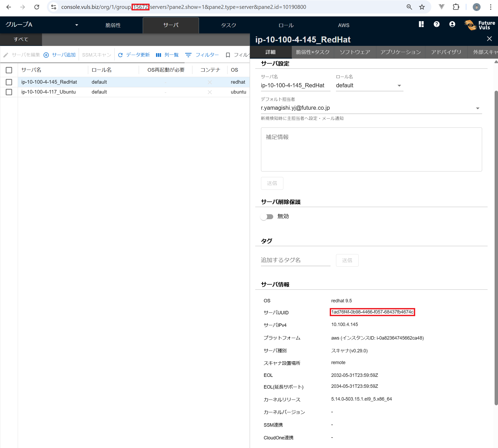Enable the サーバ削除保護 toggle
The width and height of the screenshot is (498, 448).
pos(267,217)
